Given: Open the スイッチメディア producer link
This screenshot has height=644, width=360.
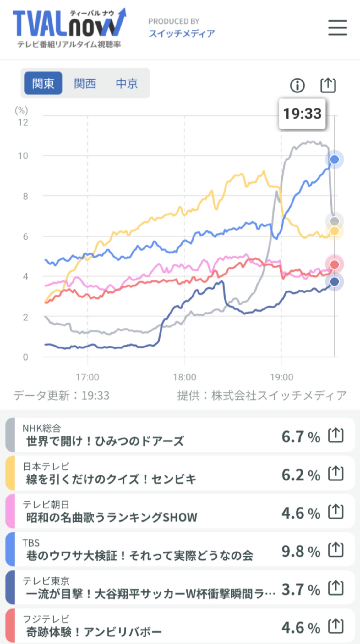Looking at the screenshot, I should [x=182, y=33].
